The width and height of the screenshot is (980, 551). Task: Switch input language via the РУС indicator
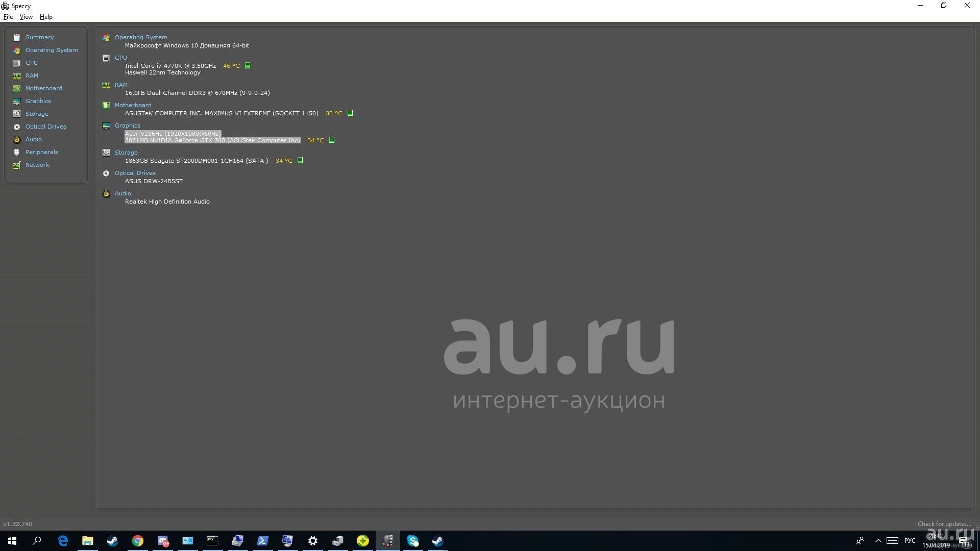[910, 541]
